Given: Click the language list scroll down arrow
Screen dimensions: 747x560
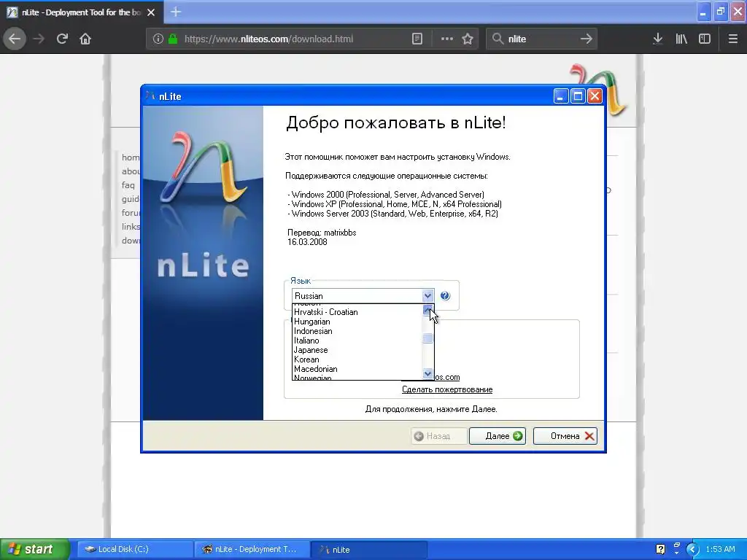Looking at the screenshot, I should click(x=427, y=374).
